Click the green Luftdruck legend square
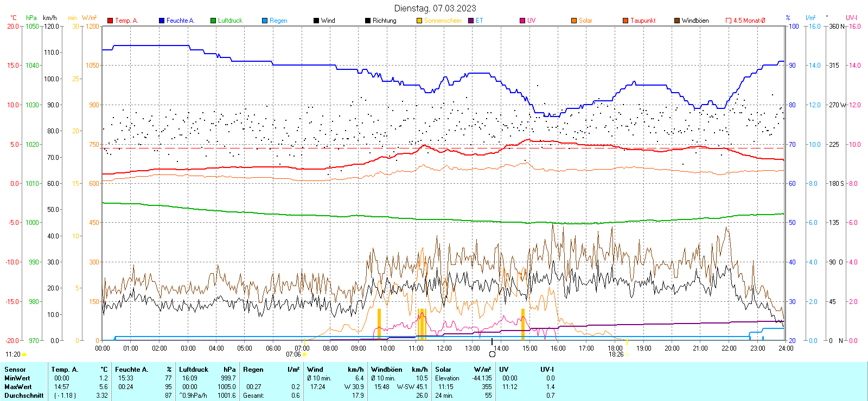Screen dimensions: 868x401 pyautogui.click(x=213, y=21)
